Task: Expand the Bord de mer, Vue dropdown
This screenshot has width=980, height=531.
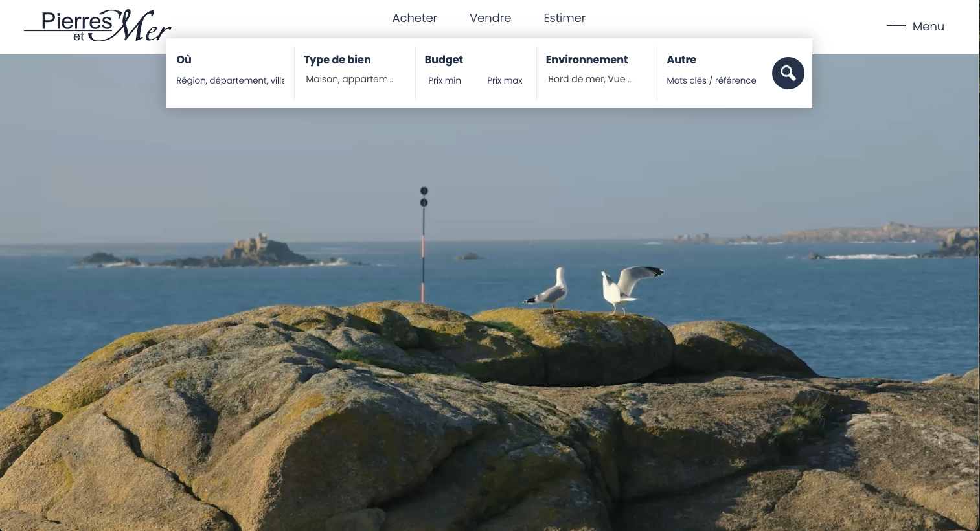Action: pyautogui.click(x=590, y=80)
